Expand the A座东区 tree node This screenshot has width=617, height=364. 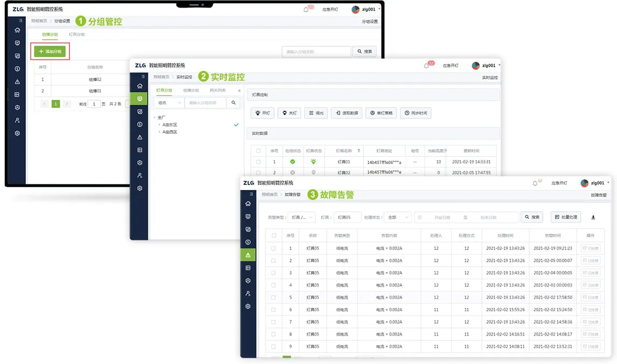(x=159, y=125)
